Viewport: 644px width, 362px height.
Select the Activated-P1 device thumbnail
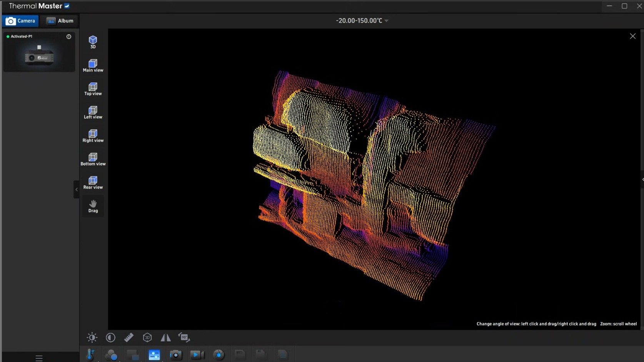(x=39, y=54)
